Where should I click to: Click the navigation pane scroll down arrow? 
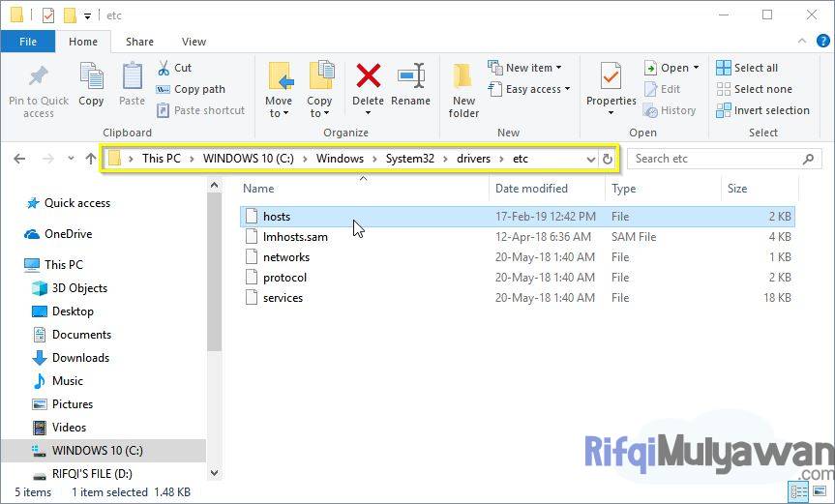214,473
